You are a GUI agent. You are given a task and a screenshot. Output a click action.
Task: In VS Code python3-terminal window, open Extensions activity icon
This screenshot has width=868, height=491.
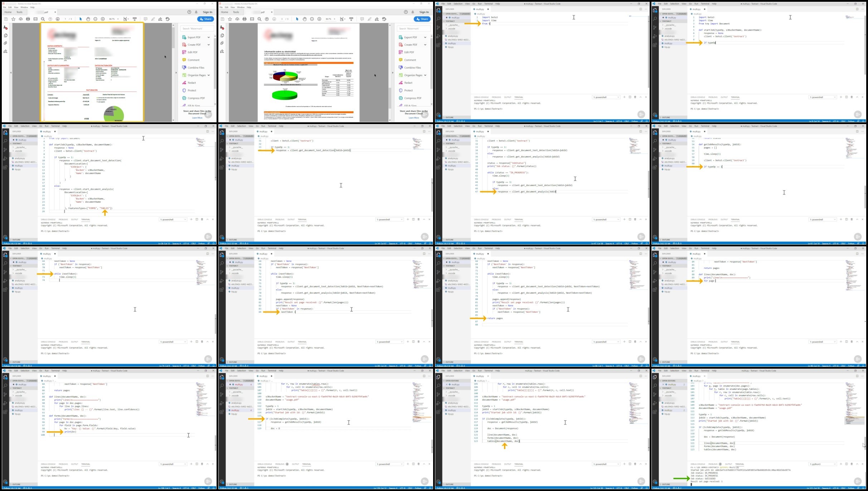pos(655,412)
